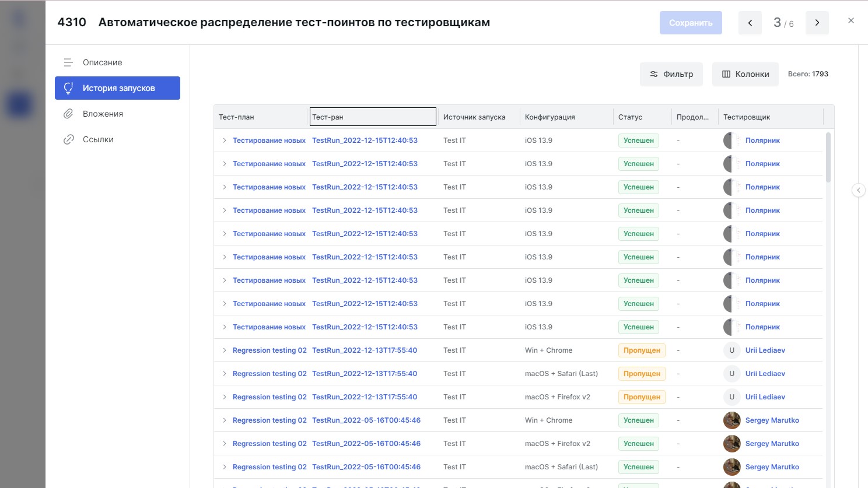Click the list icon beside Описание

tap(68, 62)
